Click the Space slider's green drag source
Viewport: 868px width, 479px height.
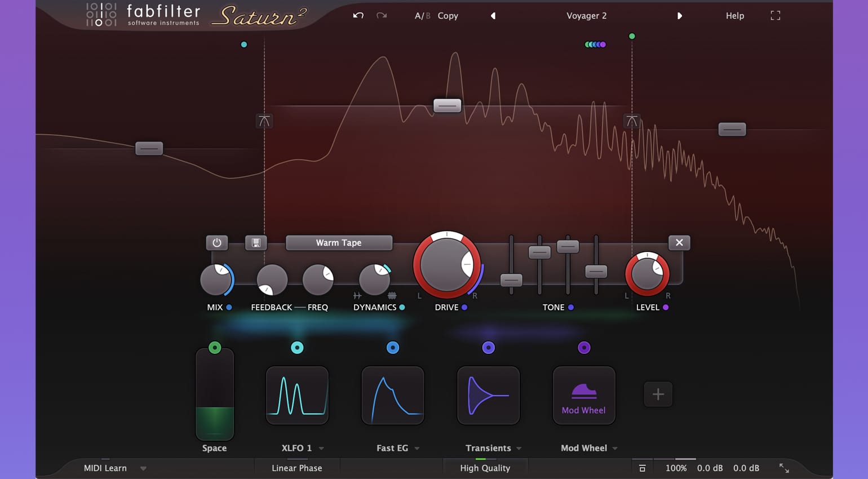click(215, 348)
